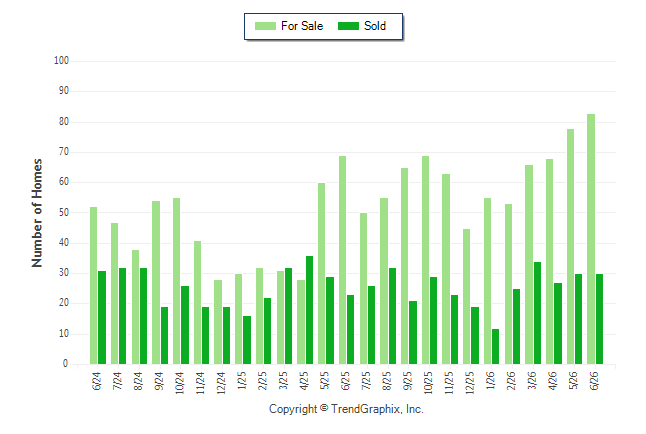Click the 1/25 x-axis label
This screenshot has height=434, width=646.
click(242, 380)
